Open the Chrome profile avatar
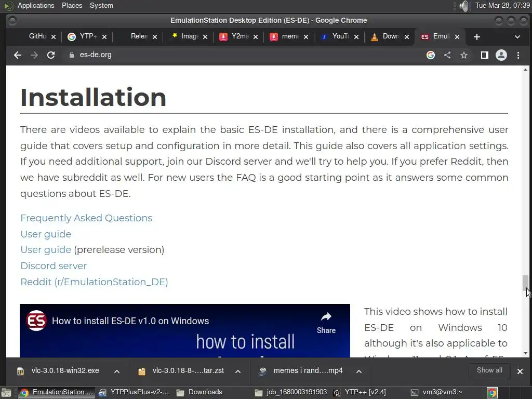 501,55
